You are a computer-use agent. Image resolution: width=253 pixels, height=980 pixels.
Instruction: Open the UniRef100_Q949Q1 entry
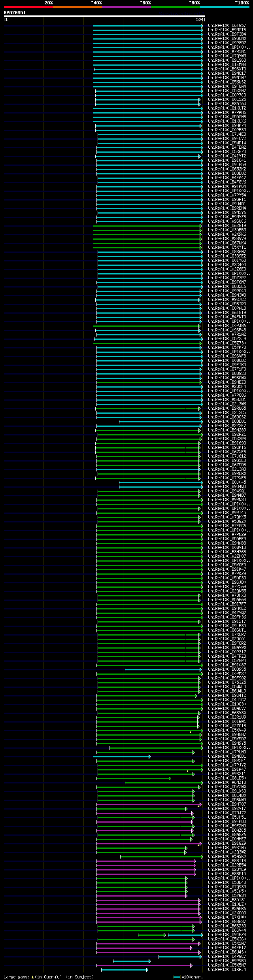click(x=227, y=491)
